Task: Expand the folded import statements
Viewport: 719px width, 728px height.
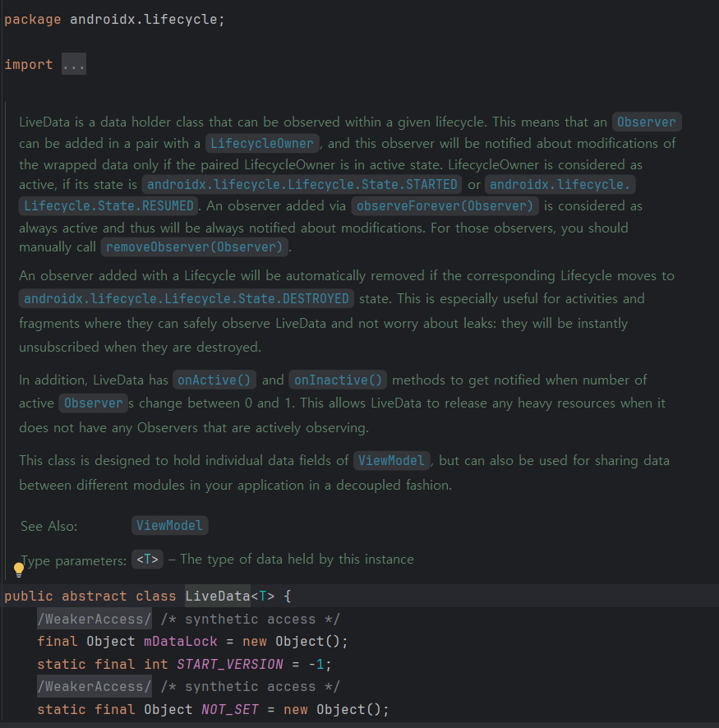Action: pos(74,65)
